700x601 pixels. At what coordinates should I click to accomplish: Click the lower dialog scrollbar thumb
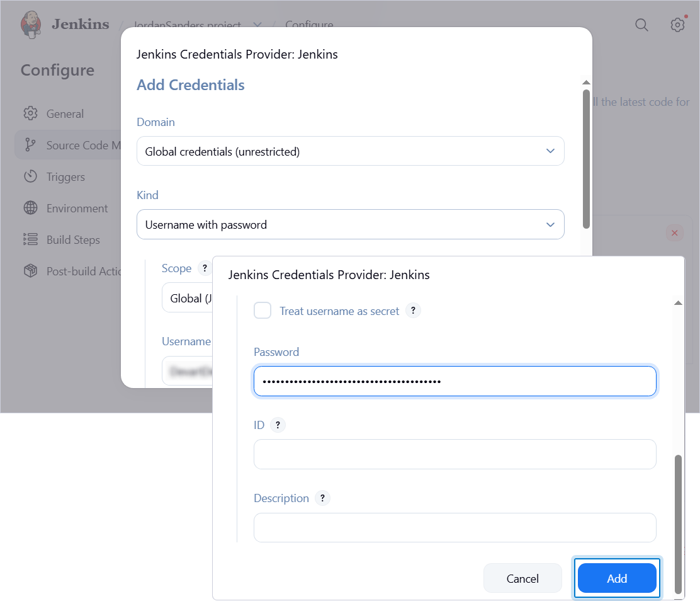678,524
